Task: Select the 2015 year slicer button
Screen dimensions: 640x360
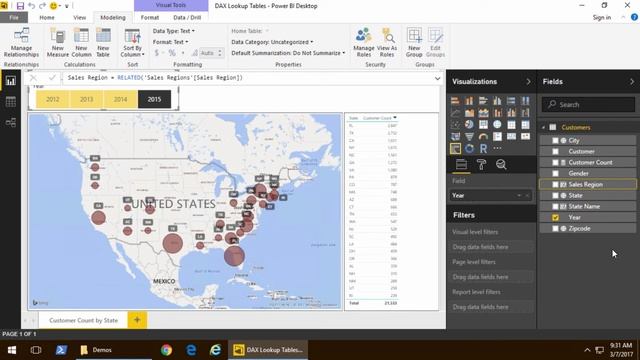Action: (x=154, y=99)
